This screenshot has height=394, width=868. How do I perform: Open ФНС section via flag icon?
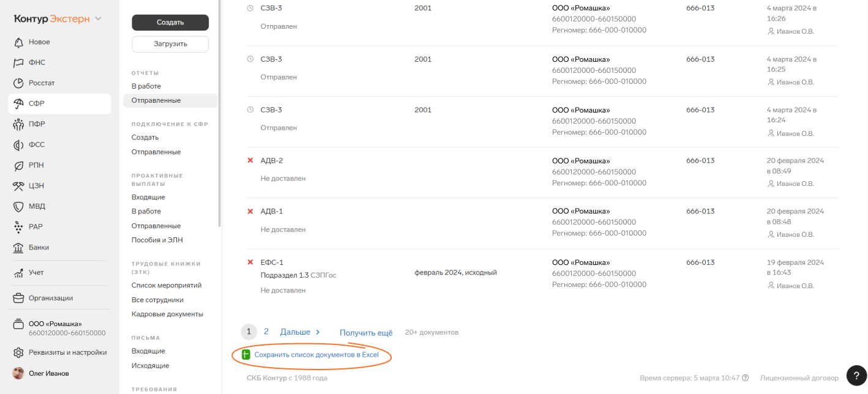tap(18, 62)
